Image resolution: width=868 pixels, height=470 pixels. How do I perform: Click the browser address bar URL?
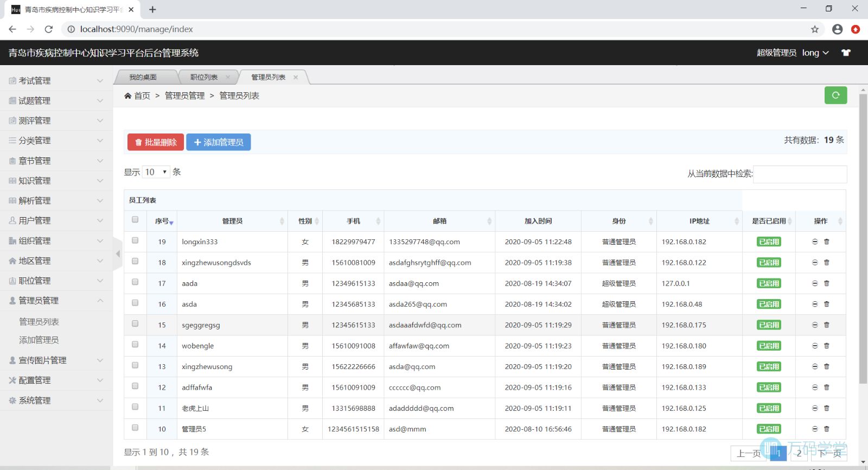pos(137,29)
